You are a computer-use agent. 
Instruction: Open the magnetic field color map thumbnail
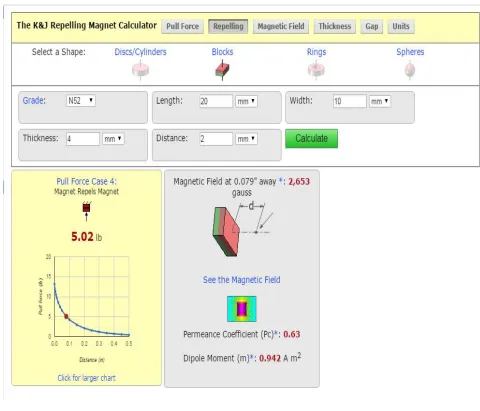click(x=242, y=309)
